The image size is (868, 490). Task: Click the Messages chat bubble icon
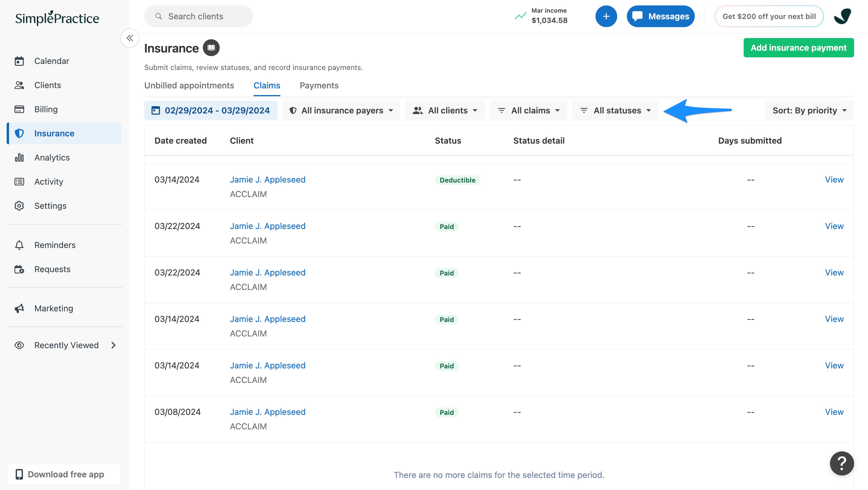[637, 16]
